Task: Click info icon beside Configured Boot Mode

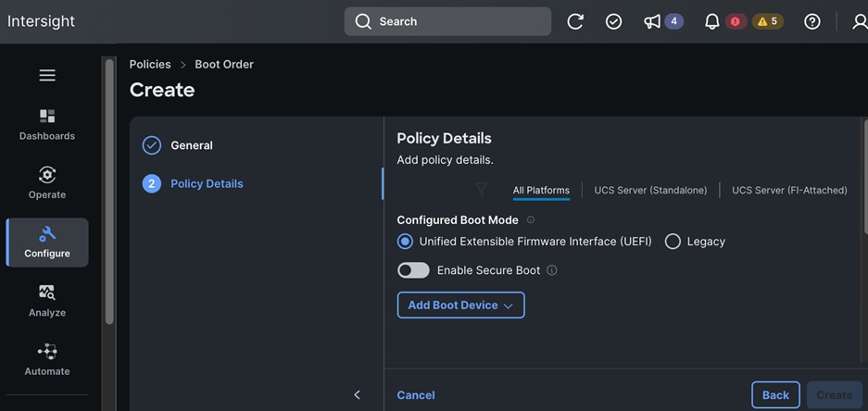Action: coord(530,219)
